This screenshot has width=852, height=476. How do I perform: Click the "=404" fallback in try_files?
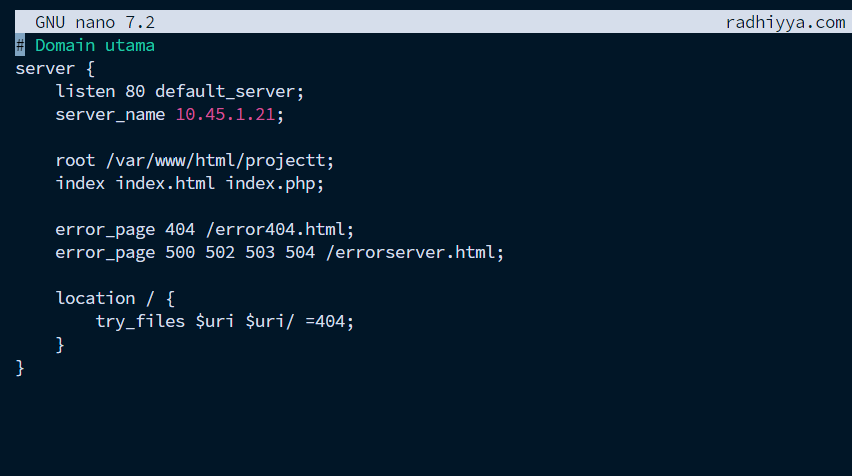pos(328,321)
